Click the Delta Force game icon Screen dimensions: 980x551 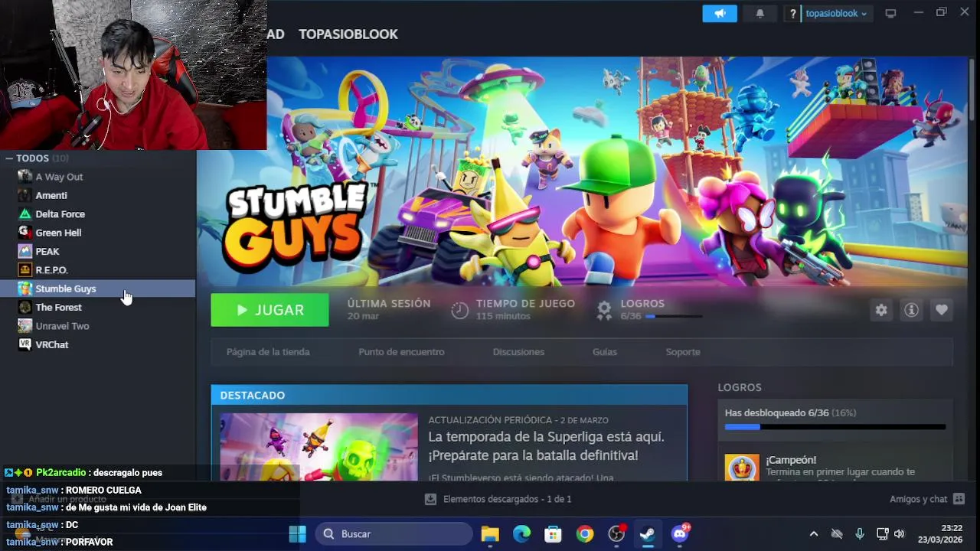[x=25, y=214]
